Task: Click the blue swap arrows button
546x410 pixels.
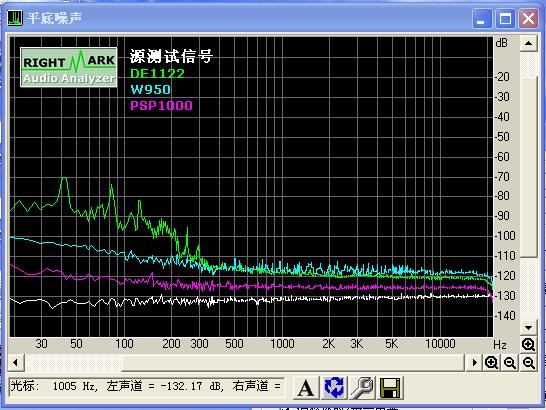Action: (334, 387)
